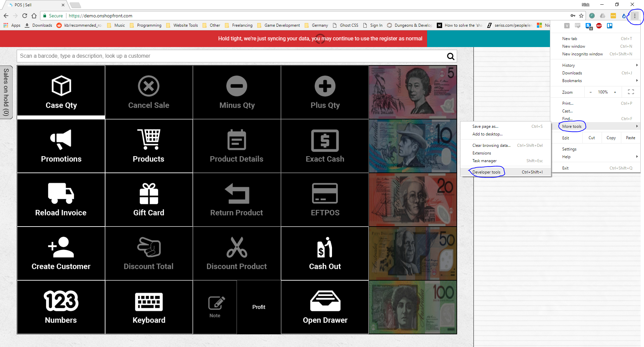Click the Case Qty box icon

point(61,86)
